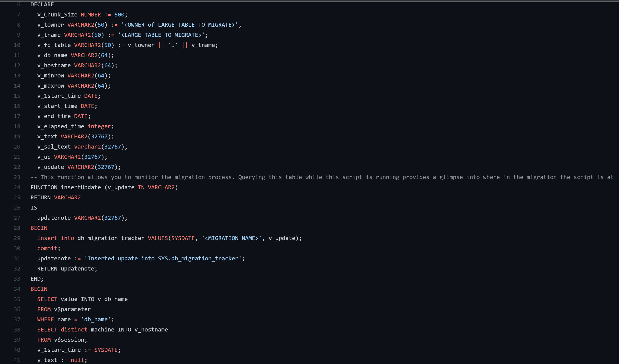Click the commit statement on line 30
Viewport: 619px width, 364px height.
(x=47, y=248)
